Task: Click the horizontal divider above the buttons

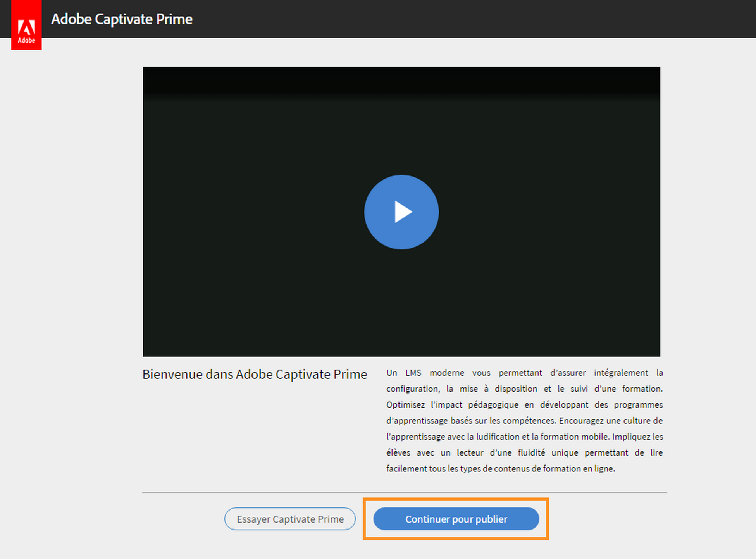Action: pos(402,492)
